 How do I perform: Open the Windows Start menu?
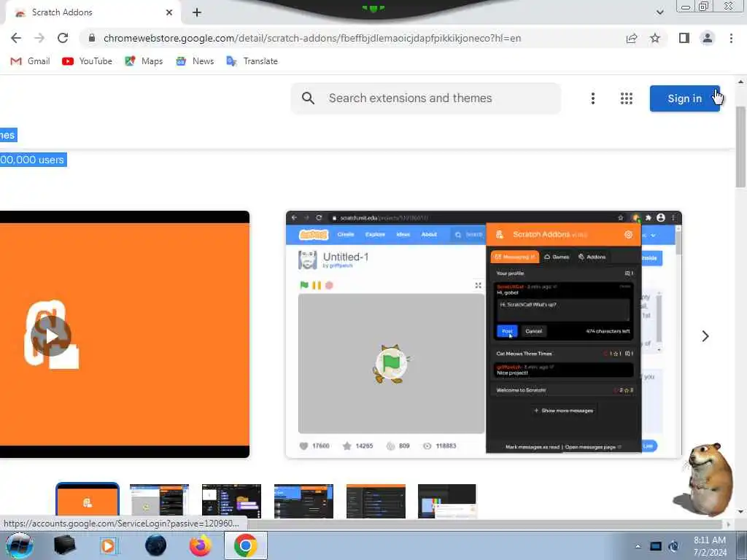[x=19, y=545]
